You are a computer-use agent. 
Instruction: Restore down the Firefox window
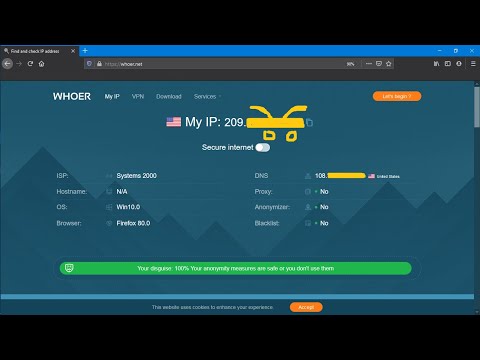pos(456,51)
